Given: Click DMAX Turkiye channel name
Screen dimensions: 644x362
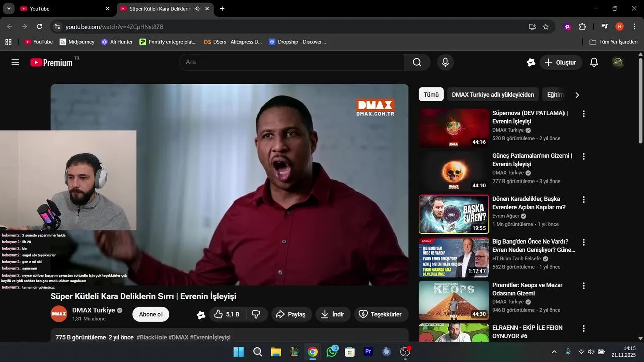Looking at the screenshot, I should coord(94,310).
